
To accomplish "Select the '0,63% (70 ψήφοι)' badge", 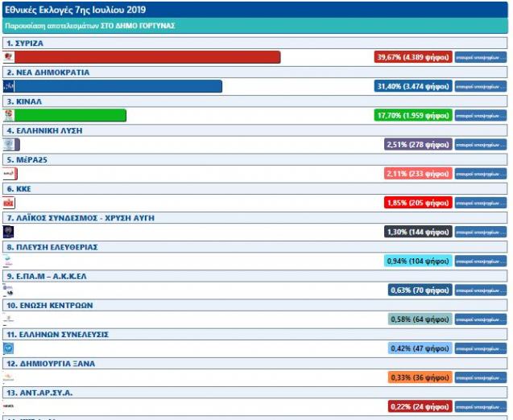I will [x=420, y=290].
